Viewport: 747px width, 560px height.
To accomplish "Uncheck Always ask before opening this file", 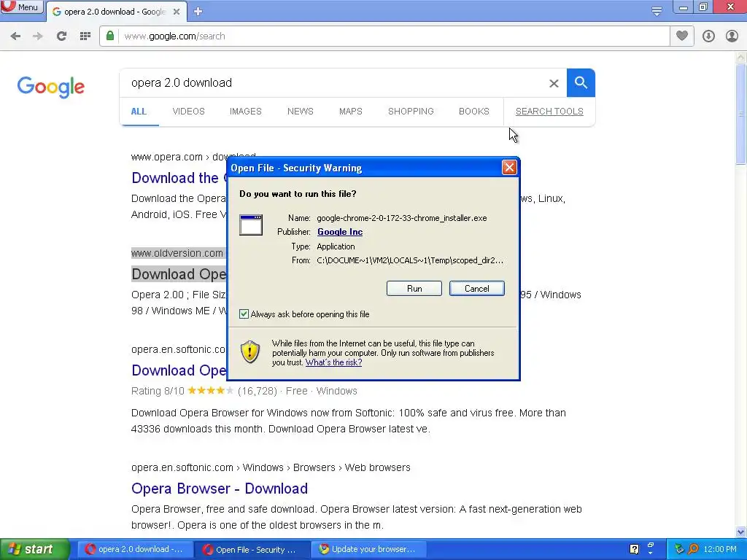I will click(244, 314).
